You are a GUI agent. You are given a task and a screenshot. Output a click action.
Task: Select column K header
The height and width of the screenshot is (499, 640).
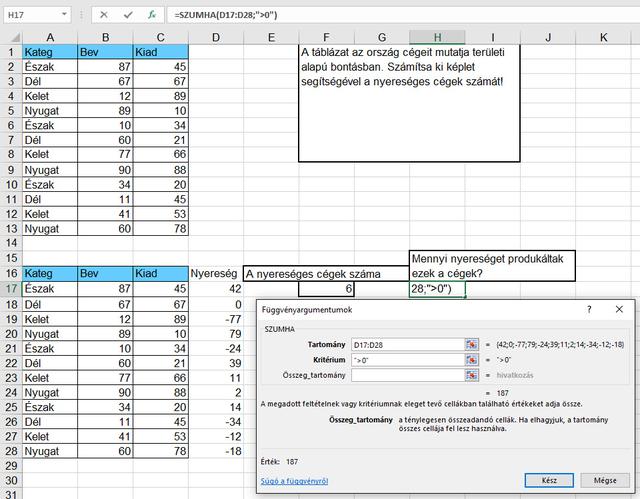click(x=603, y=38)
